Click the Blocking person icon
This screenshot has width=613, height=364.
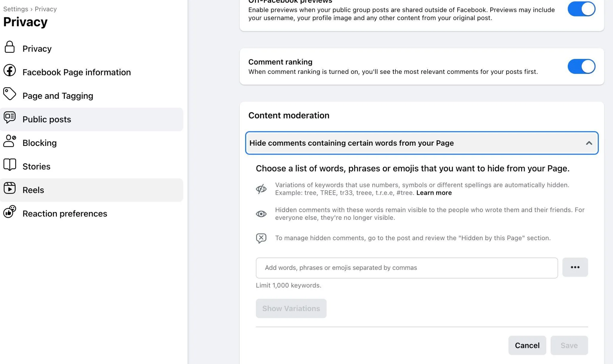coord(10,141)
